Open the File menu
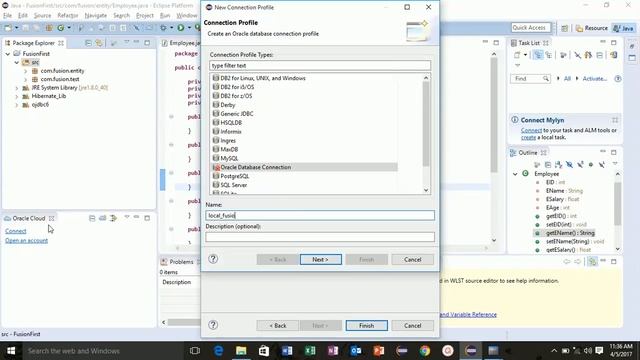 pos(7,16)
